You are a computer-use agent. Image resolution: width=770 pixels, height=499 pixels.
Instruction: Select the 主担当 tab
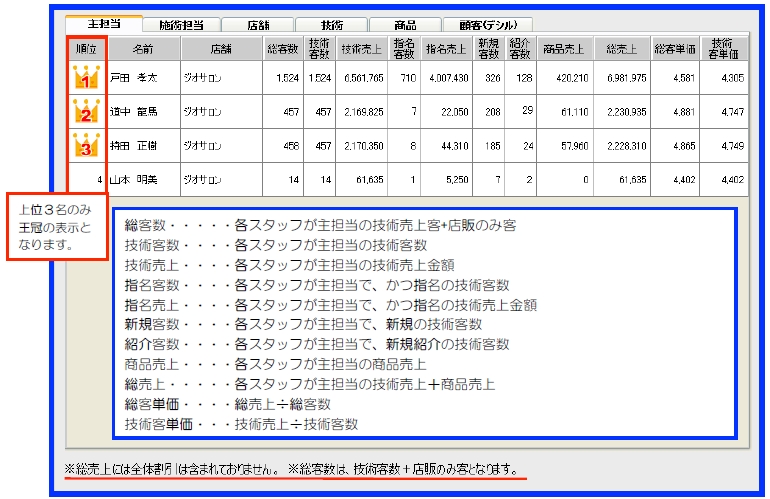(104, 23)
